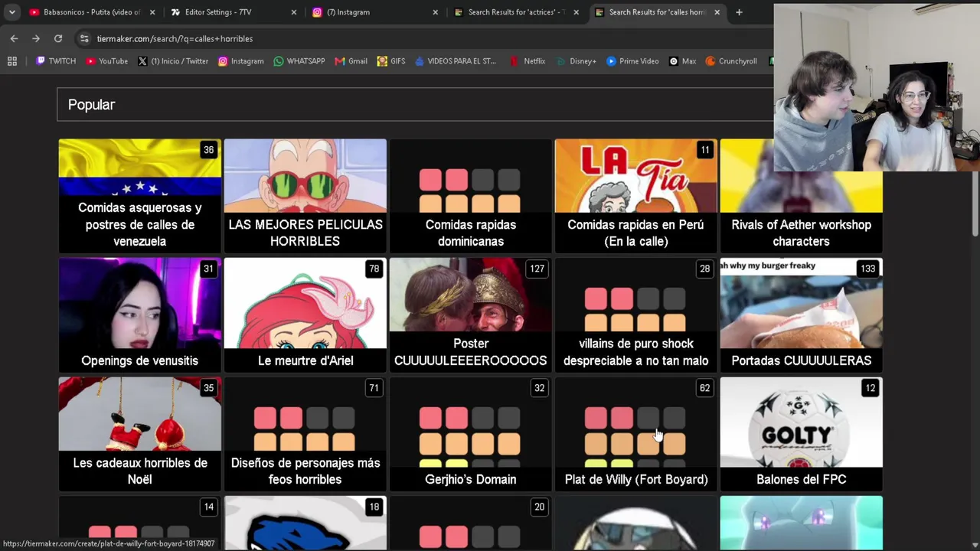Open 'Plat de Willy (Fort Boyard)' template

tap(636, 434)
